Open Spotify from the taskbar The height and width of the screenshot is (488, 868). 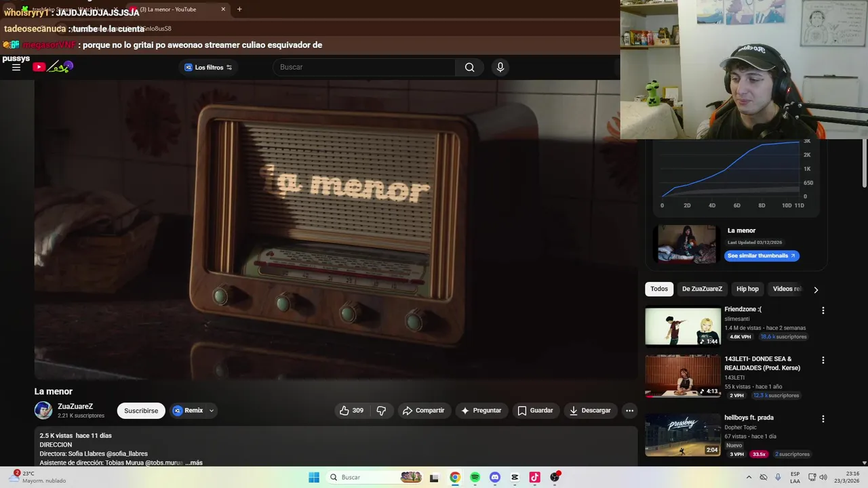[475, 477]
